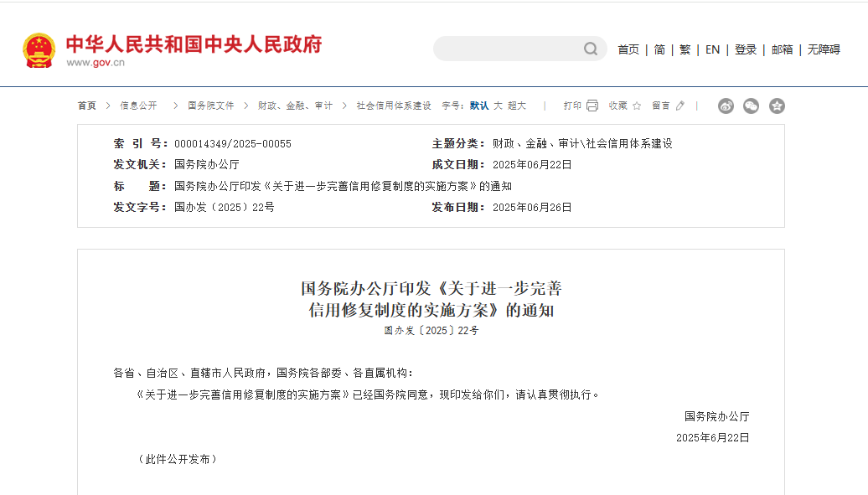Set font size to 大
The height and width of the screenshot is (495, 868).
pos(498,106)
